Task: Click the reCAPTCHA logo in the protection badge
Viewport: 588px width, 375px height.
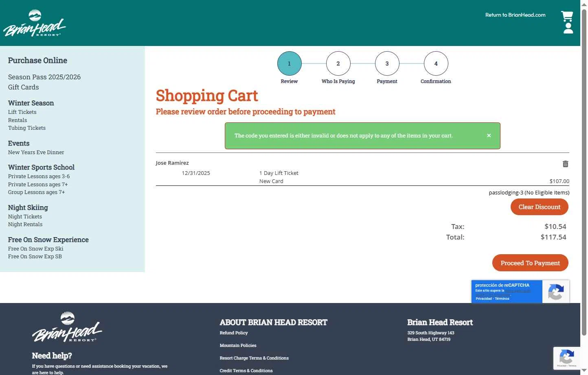Action: [556, 292]
